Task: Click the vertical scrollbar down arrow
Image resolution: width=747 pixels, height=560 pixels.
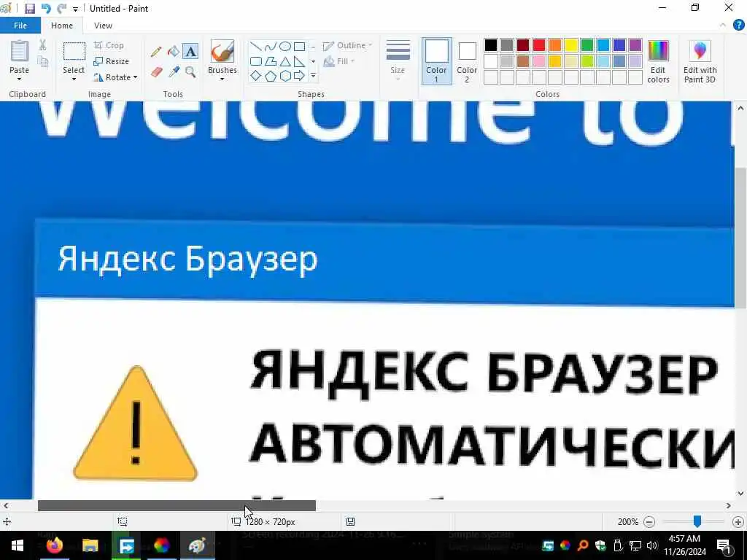Action: [x=741, y=494]
